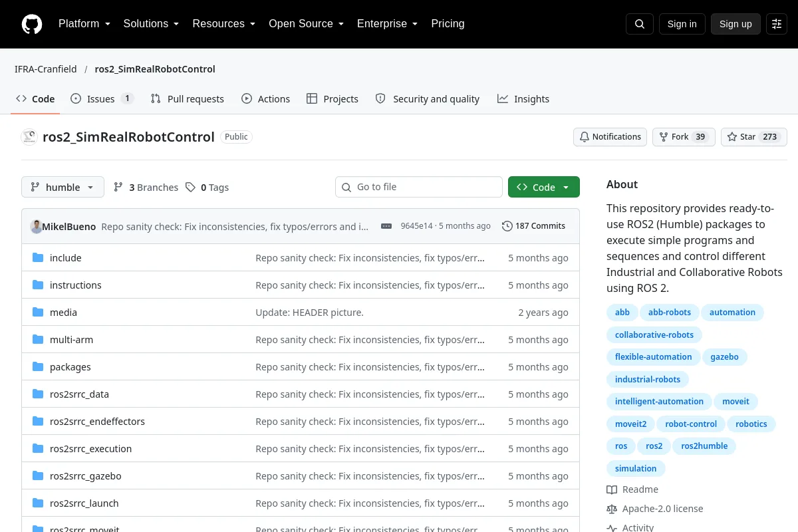Open the multi-arm folder name

point(71,339)
